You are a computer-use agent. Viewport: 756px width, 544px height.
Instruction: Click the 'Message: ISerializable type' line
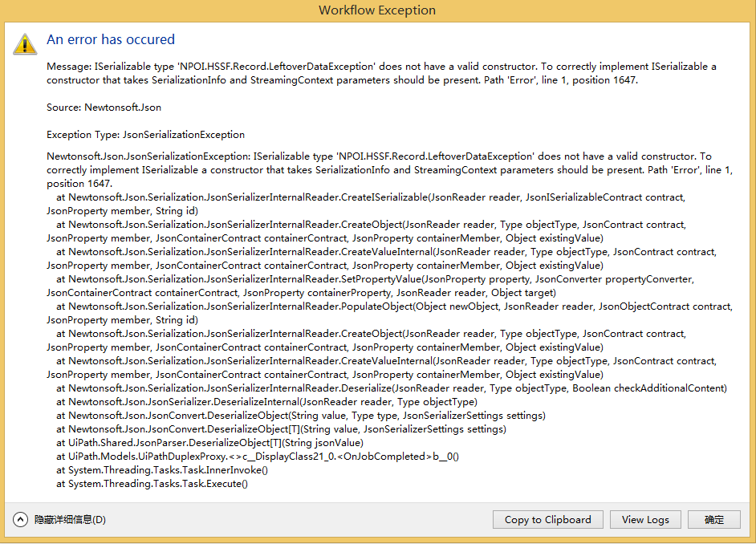click(x=381, y=73)
